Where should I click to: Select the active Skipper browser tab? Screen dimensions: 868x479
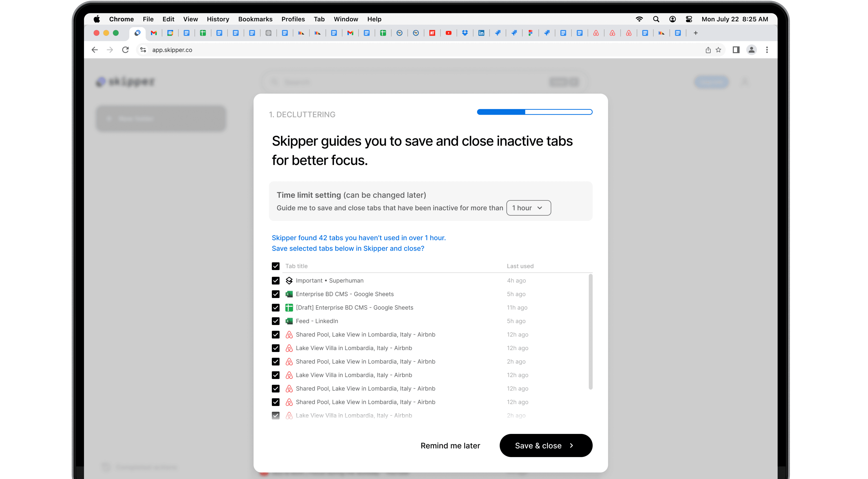pyautogui.click(x=137, y=33)
